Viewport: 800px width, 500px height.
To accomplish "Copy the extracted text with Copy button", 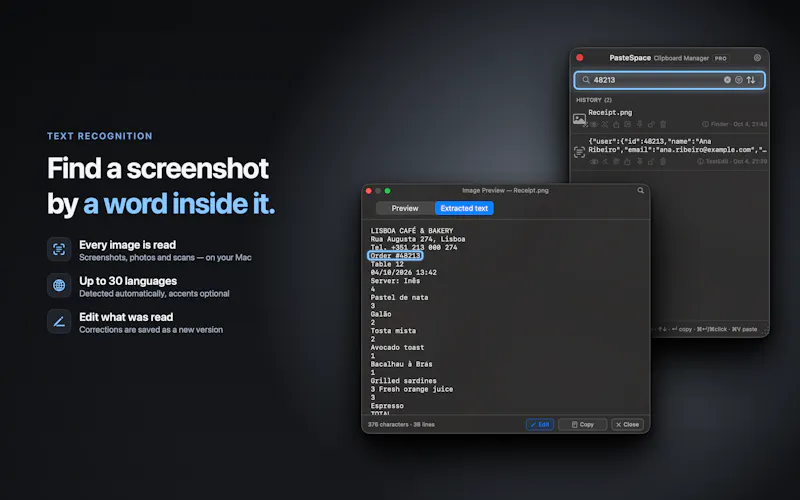I will click(x=582, y=424).
